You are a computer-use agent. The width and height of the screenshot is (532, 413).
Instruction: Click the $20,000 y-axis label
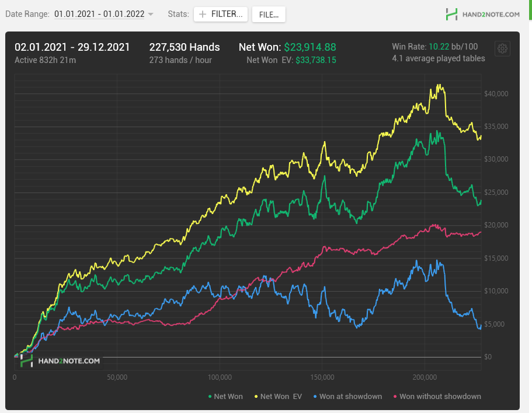[496, 225]
